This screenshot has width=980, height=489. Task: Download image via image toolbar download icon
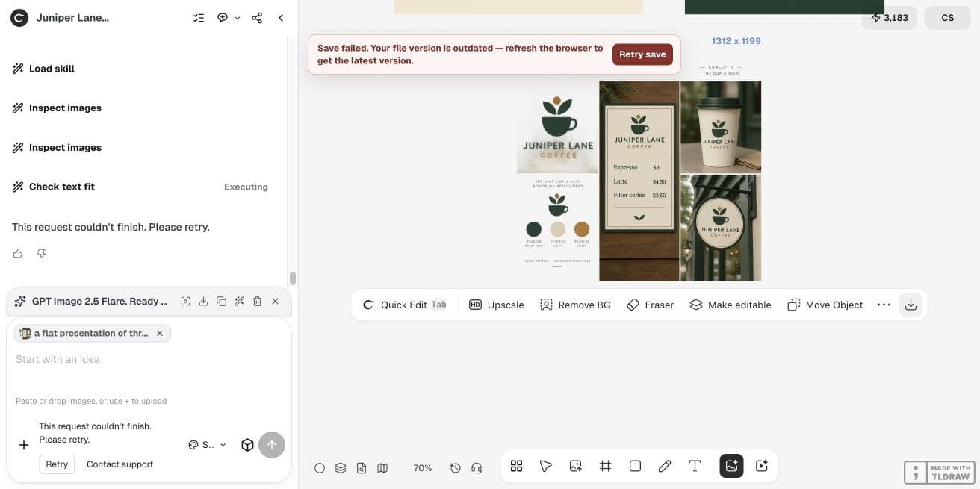(911, 305)
